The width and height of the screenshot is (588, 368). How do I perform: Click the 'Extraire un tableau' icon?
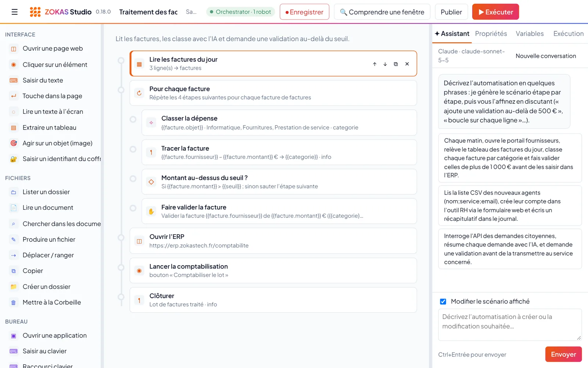click(14, 128)
